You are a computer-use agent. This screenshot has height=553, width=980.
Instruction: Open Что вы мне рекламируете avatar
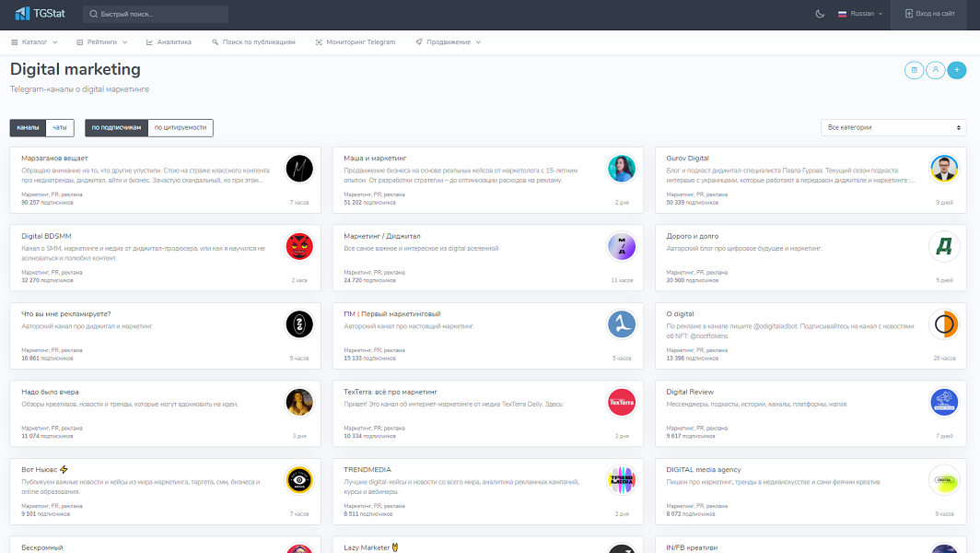tap(299, 324)
